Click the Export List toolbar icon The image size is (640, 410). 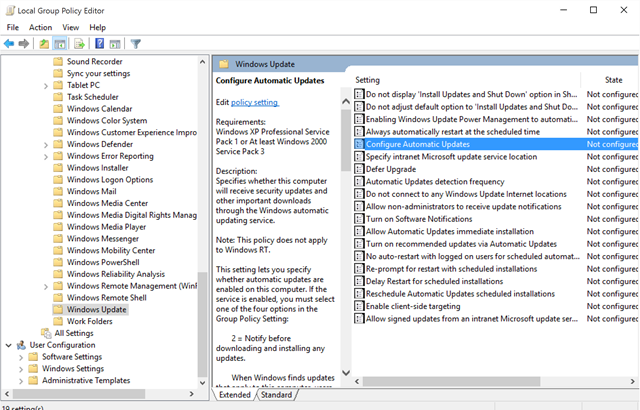[79, 44]
